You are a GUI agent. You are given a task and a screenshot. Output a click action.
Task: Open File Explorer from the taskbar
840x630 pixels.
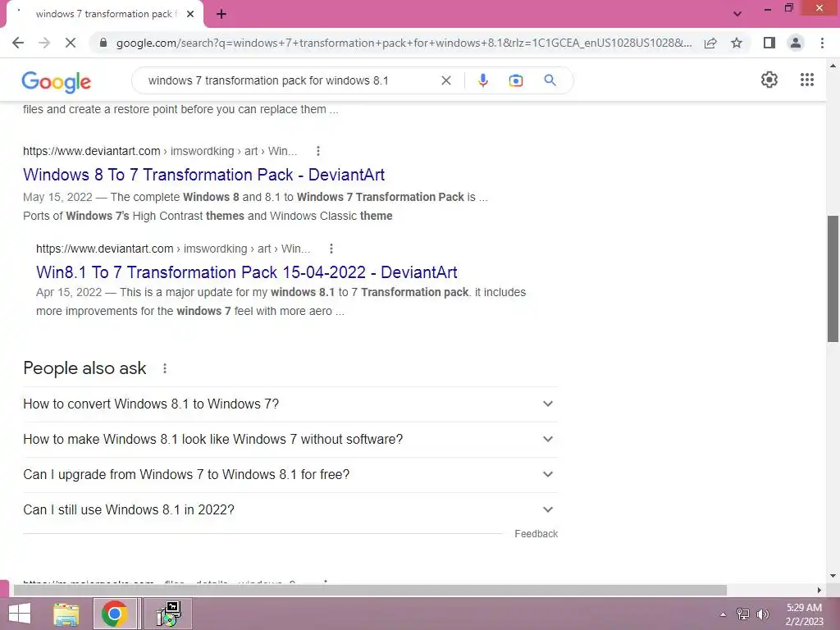[66, 614]
